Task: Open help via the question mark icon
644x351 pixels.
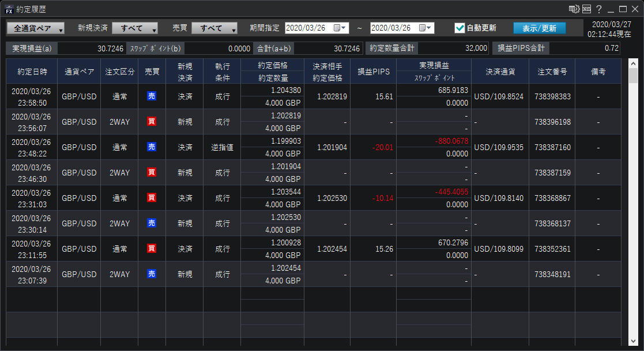Action: point(599,9)
